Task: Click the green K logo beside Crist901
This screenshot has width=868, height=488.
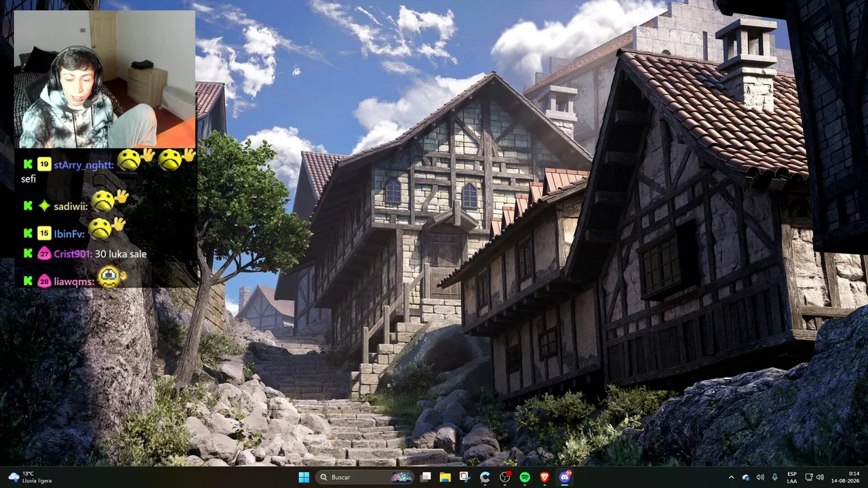Action: (28, 253)
